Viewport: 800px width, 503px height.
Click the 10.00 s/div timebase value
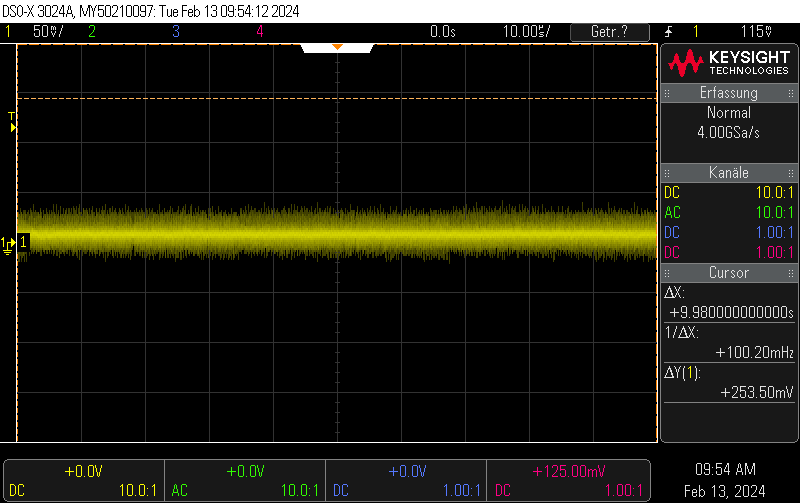(x=527, y=32)
